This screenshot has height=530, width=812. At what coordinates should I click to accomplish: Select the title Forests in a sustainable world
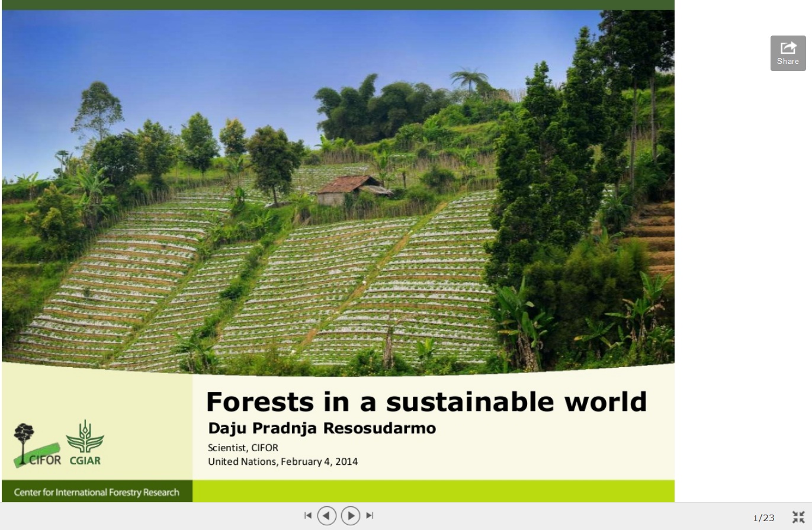coord(426,401)
